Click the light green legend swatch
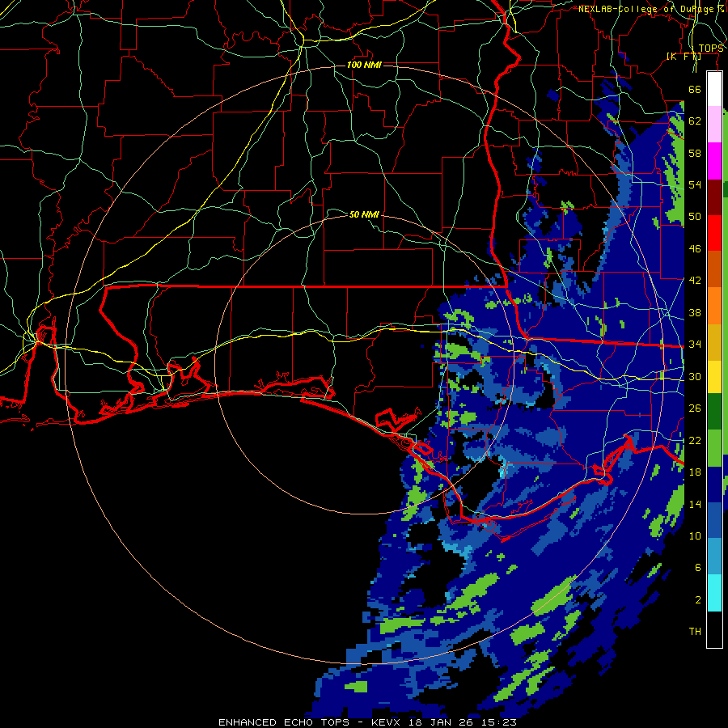 (714, 448)
